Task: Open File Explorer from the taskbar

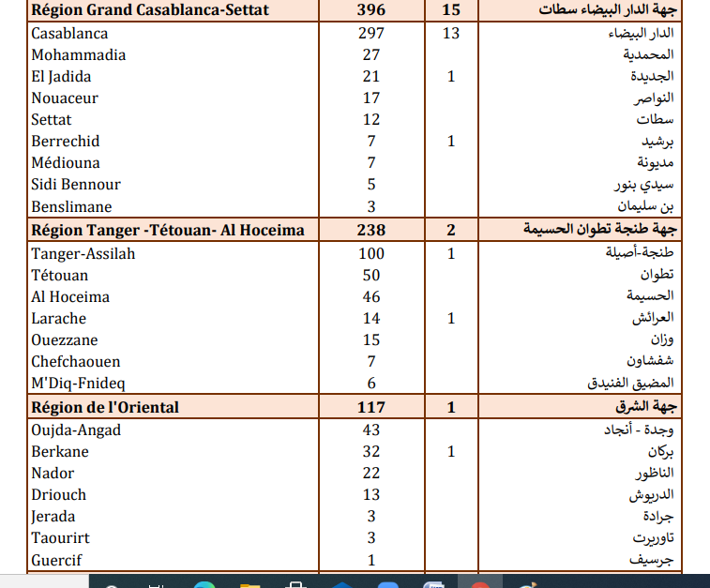Action: pyautogui.click(x=249, y=584)
